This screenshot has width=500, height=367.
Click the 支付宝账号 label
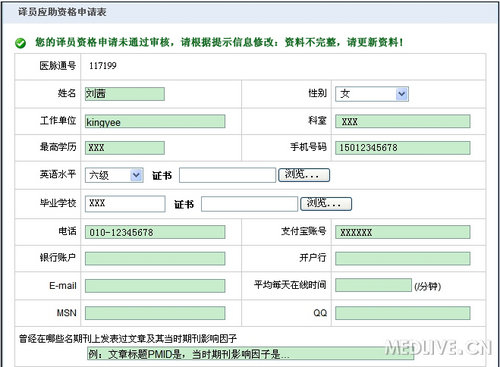pos(303,231)
